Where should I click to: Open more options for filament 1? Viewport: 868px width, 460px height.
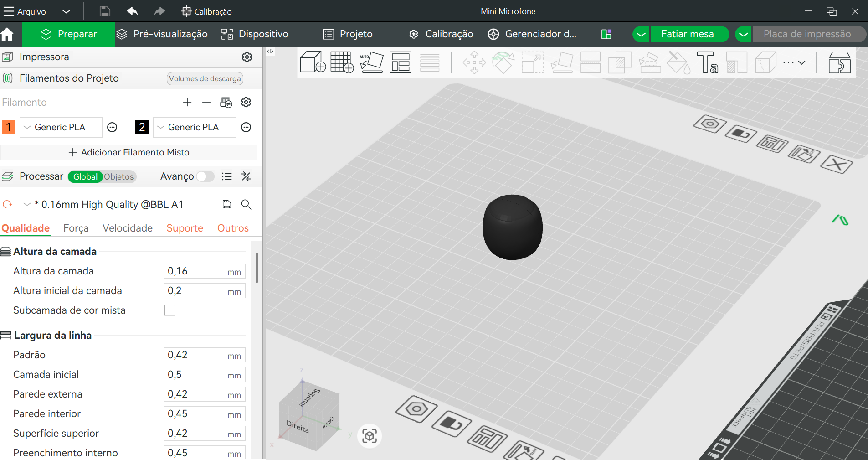pyautogui.click(x=112, y=127)
